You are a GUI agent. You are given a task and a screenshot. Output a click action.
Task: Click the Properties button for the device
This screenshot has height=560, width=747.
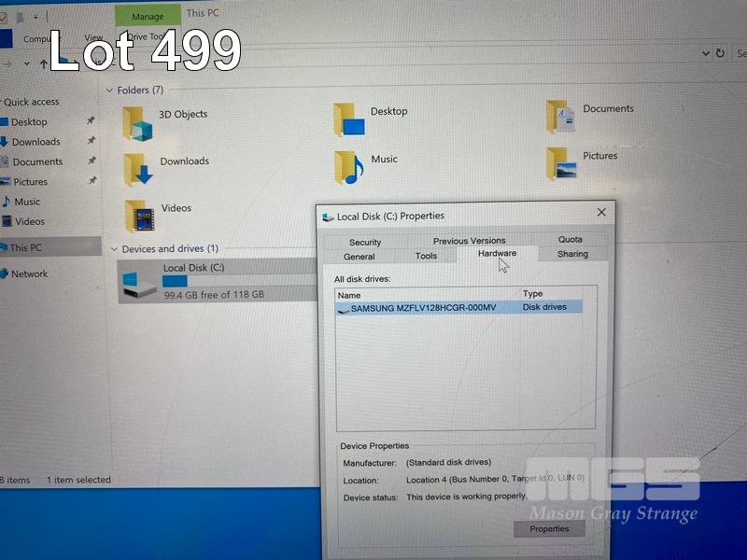(x=549, y=528)
